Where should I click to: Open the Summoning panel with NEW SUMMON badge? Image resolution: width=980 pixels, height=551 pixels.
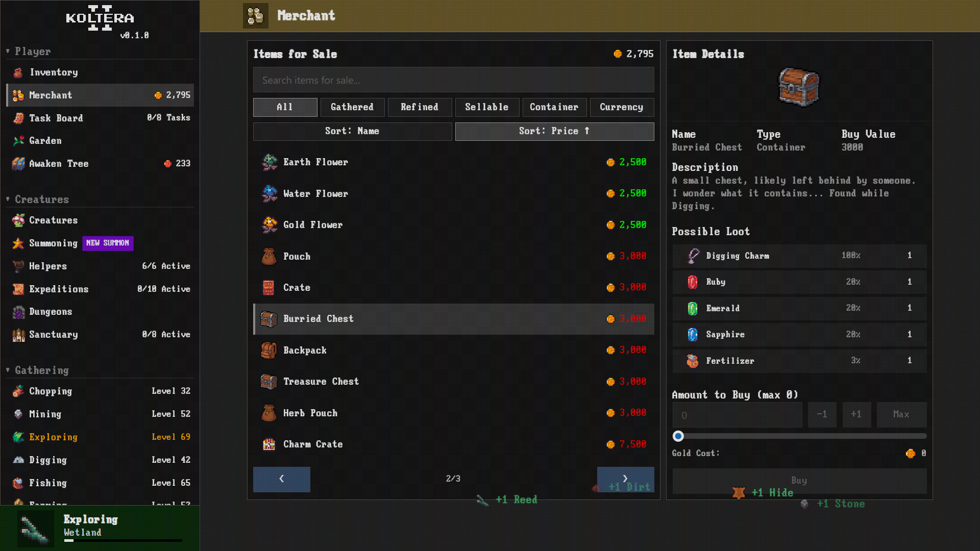(54, 243)
